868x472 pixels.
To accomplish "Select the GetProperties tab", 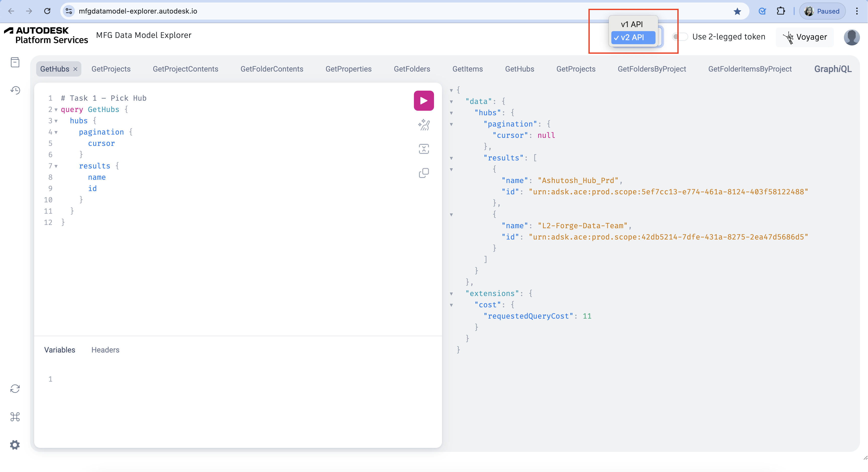I will [348, 69].
